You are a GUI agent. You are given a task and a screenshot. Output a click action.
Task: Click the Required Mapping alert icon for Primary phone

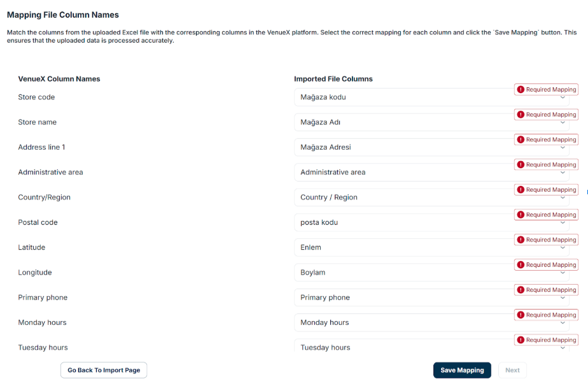(x=521, y=290)
